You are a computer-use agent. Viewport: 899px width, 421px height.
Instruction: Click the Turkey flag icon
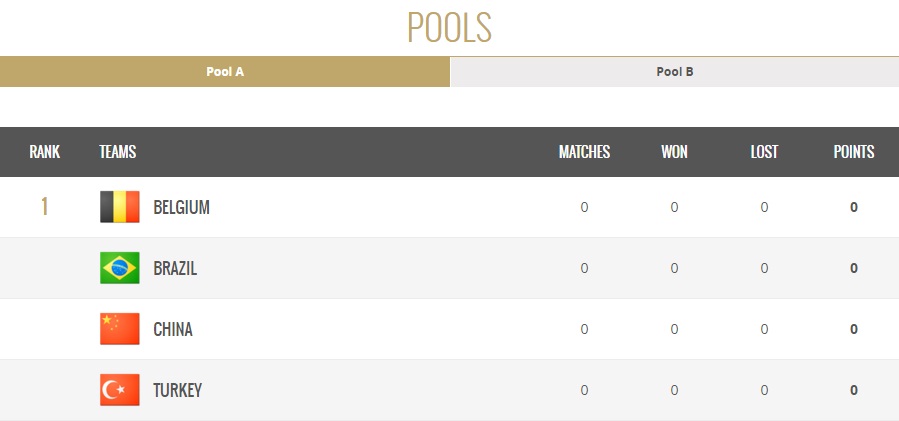coord(120,390)
